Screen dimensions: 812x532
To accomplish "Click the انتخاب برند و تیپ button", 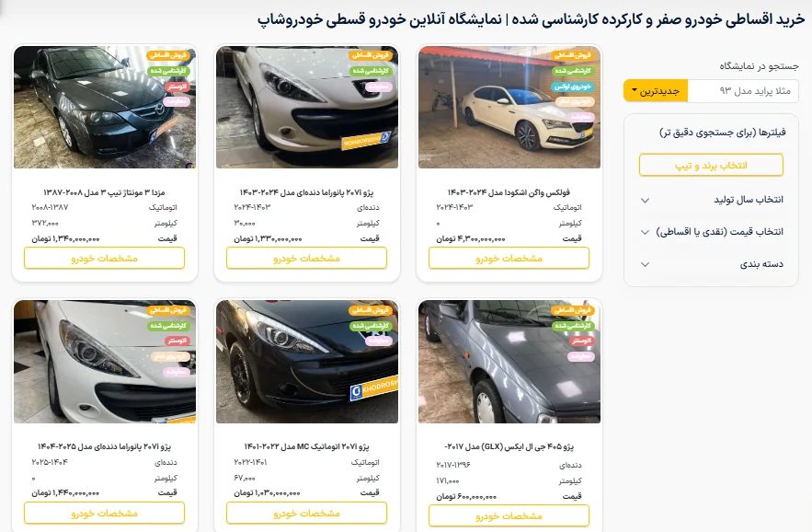I will click(711, 166).
